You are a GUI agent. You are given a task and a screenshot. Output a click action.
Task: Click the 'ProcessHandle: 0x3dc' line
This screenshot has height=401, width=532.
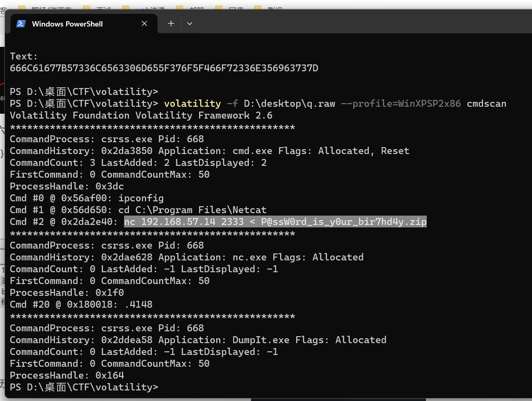[x=67, y=186]
